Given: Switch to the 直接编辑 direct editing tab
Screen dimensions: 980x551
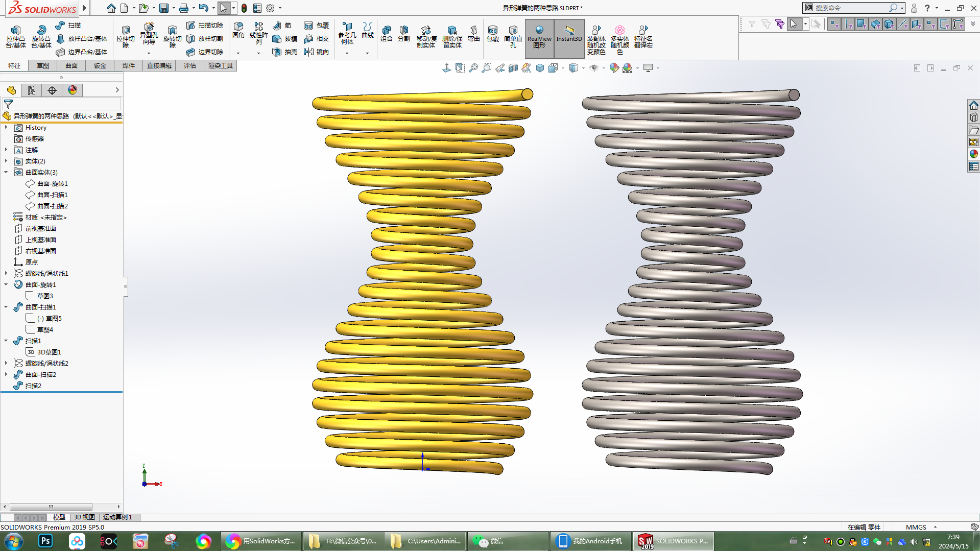Looking at the screenshot, I should [159, 65].
